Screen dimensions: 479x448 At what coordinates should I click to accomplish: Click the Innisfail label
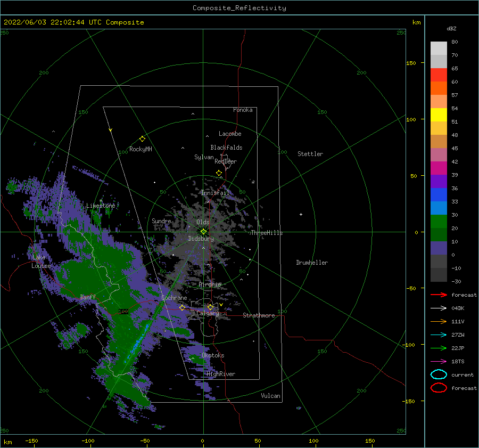[x=215, y=193]
